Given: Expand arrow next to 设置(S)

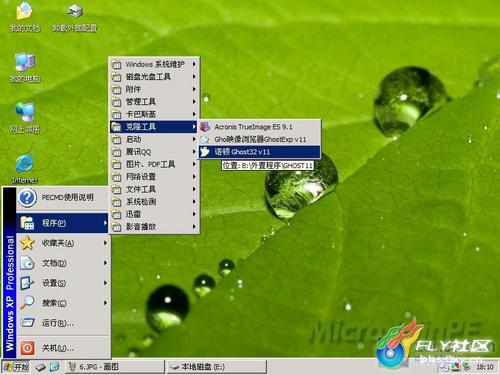Looking at the screenshot, I should click(x=105, y=283).
